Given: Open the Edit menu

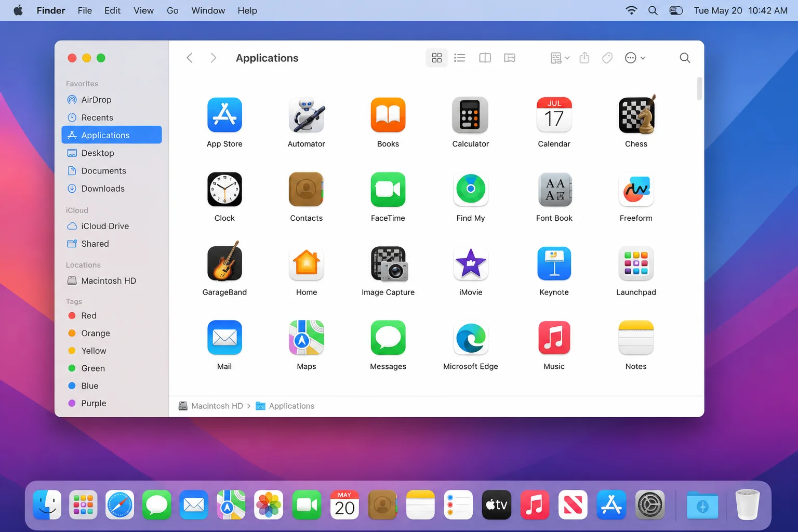Looking at the screenshot, I should point(112,10).
